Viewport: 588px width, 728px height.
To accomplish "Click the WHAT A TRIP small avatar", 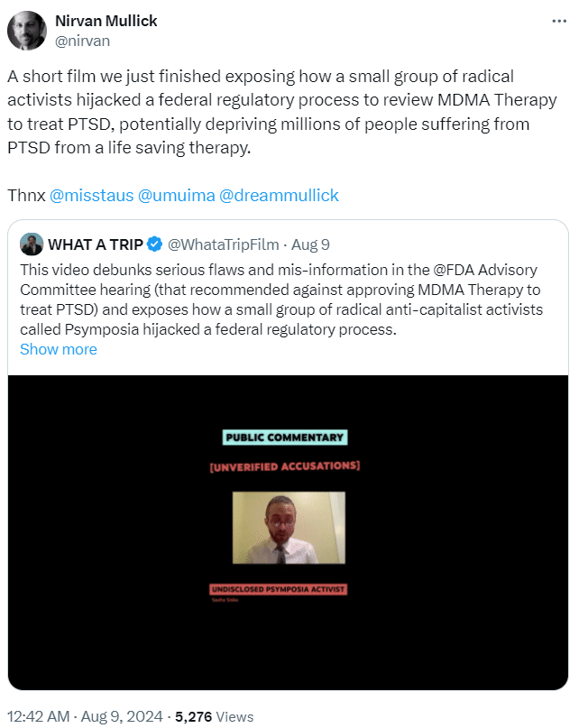I will pos(32,244).
